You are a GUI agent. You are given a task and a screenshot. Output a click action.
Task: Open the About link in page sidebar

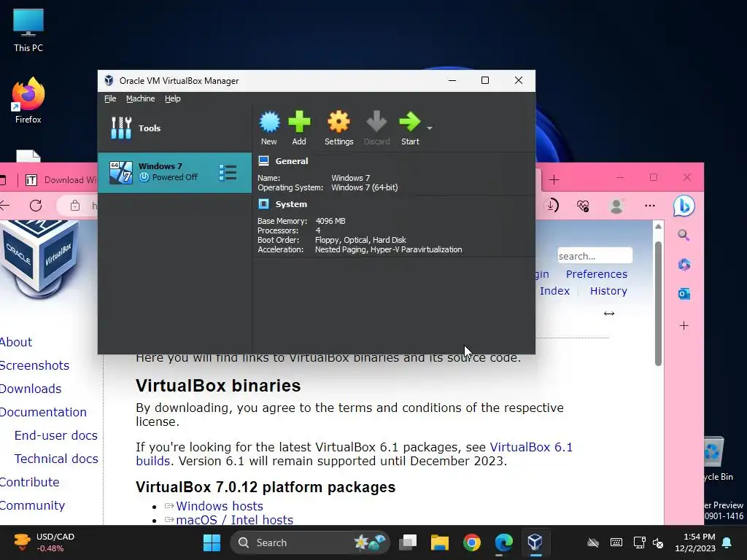(16, 343)
